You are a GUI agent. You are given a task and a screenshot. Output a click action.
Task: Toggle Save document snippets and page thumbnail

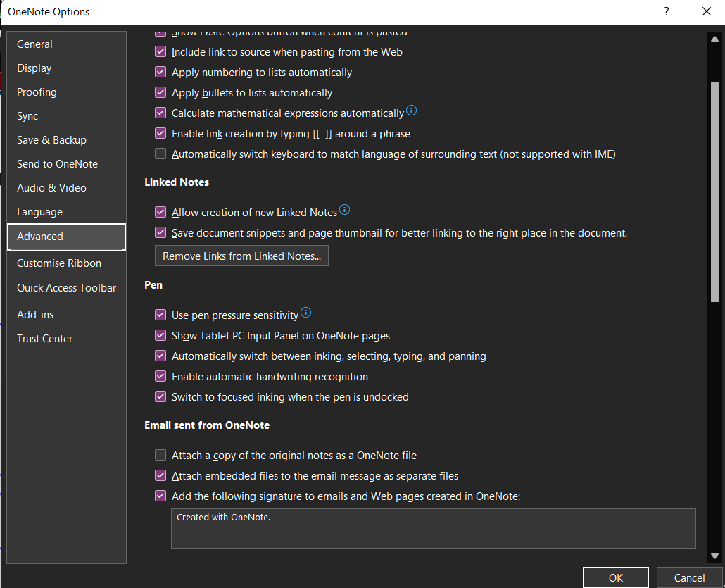[x=160, y=232]
